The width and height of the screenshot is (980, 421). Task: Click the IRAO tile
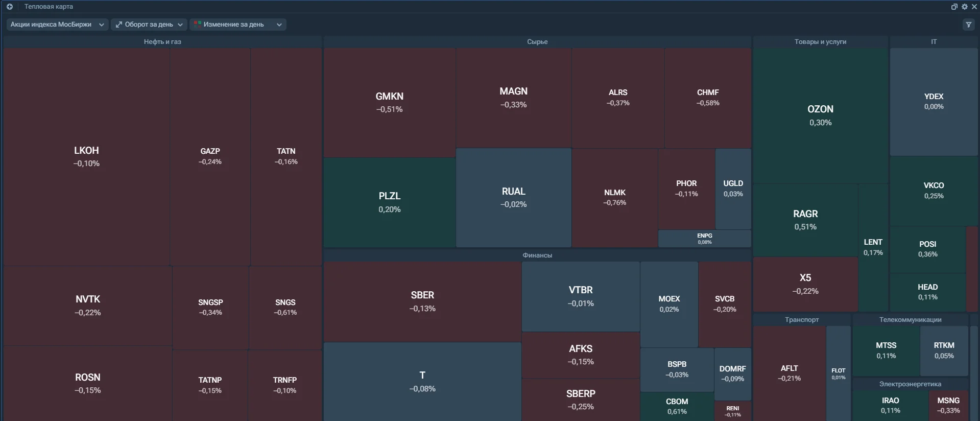pos(890,406)
